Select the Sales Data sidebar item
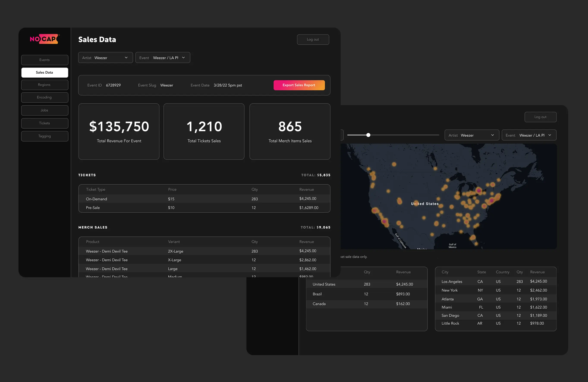This screenshot has width=588, height=382. tap(45, 73)
